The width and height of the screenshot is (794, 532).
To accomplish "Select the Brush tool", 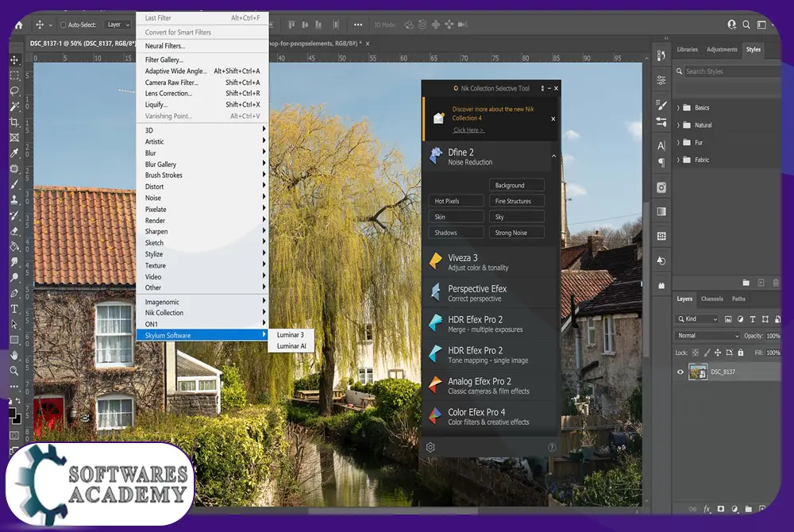I will point(14,184).
